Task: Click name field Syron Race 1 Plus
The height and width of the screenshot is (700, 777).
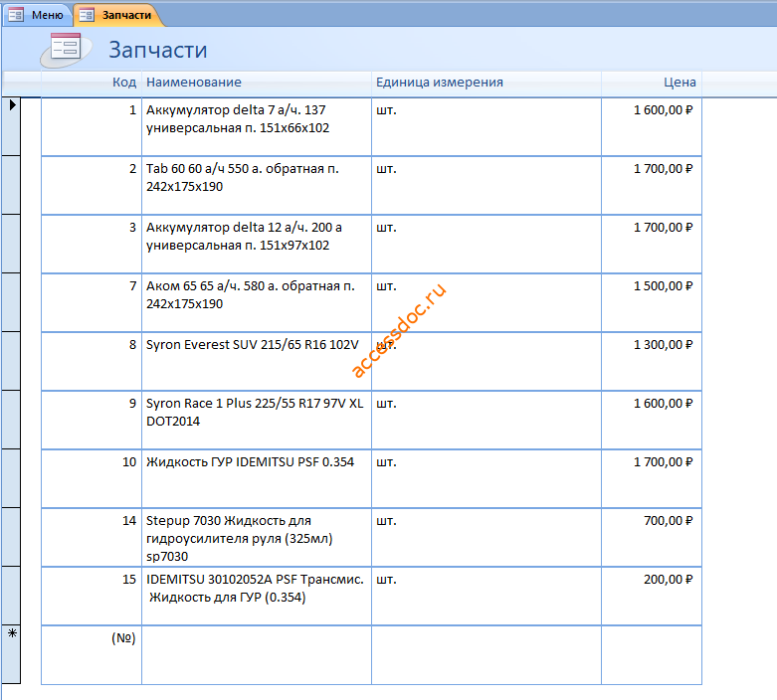Action: [x=257, y=420]
